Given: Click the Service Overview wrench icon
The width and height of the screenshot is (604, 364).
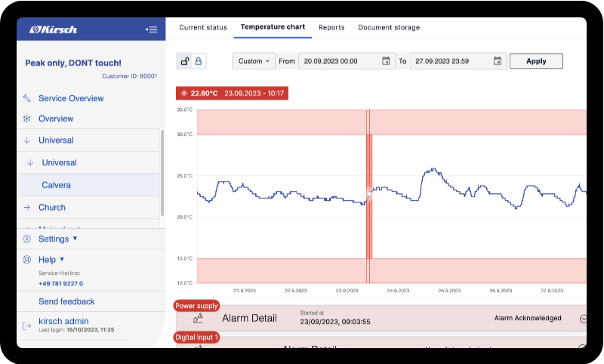Looking at the screenshot, I should tap(26, 98).
